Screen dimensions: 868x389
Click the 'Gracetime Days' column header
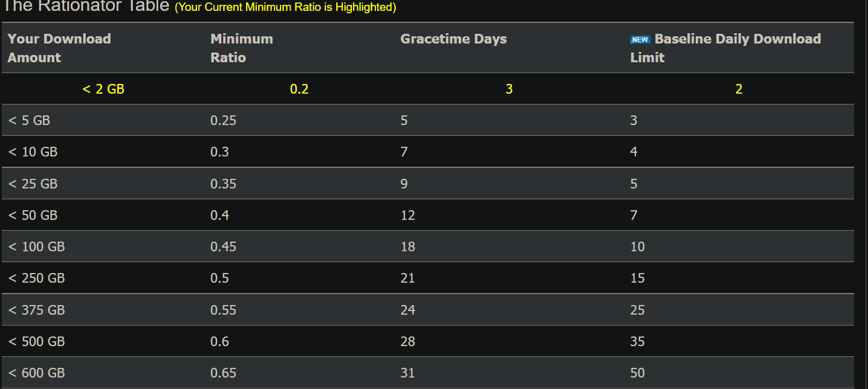click(453, 39)
